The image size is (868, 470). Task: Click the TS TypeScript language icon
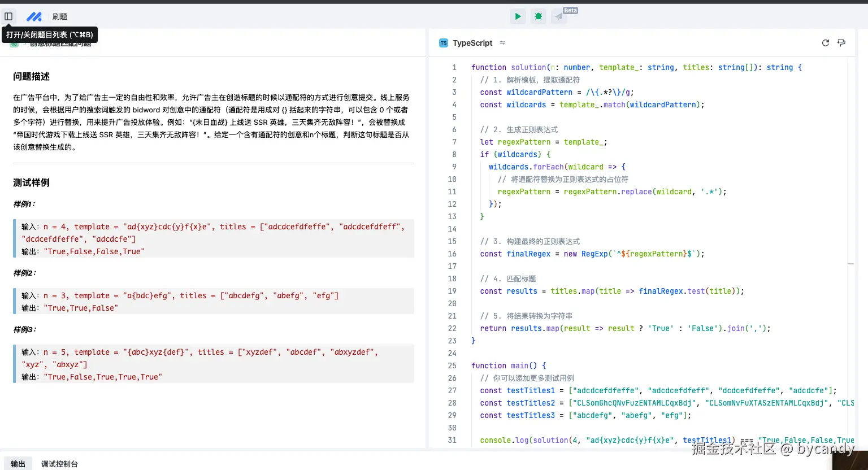(444, 42)
